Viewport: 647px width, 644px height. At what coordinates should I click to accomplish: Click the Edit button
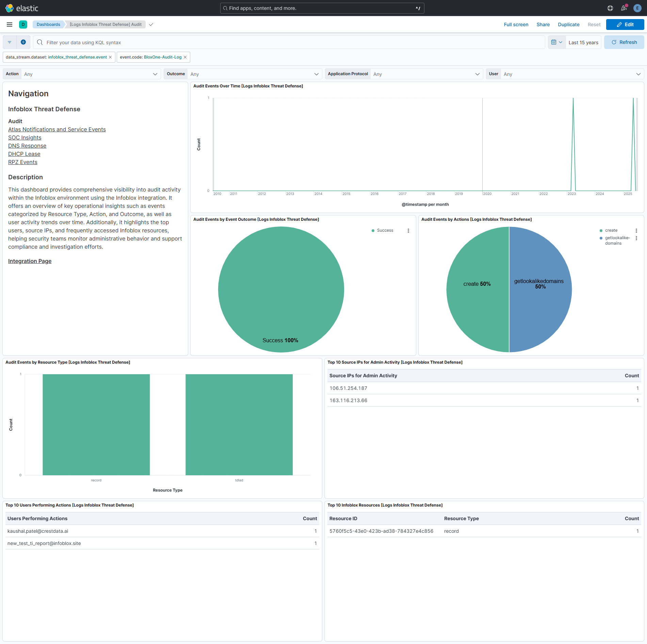tap(625, 24)
